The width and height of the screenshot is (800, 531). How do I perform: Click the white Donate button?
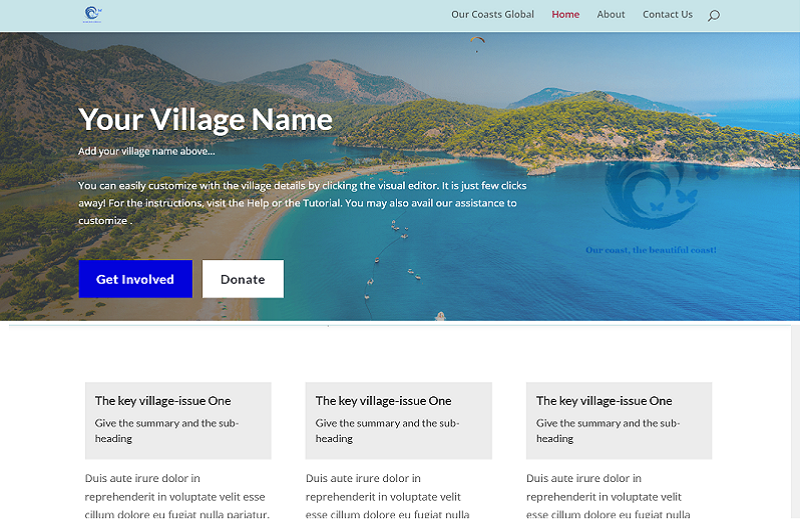click(x=242, y=279)
